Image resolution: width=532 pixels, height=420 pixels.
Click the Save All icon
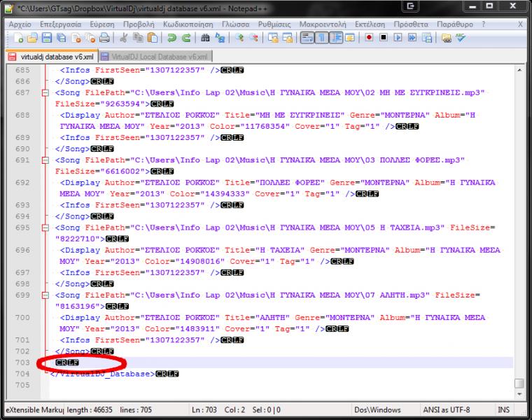tap(62, 38)
